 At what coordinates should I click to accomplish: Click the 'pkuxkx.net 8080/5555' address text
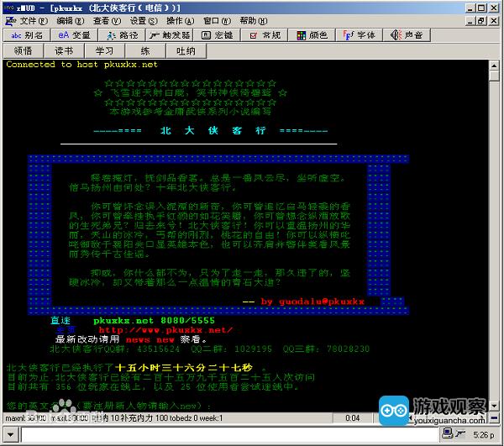coord(154,320)
